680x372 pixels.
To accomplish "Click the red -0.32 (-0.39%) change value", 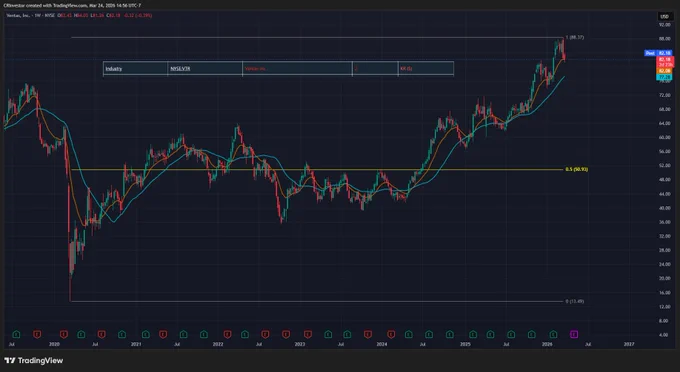I will (137, 16).
